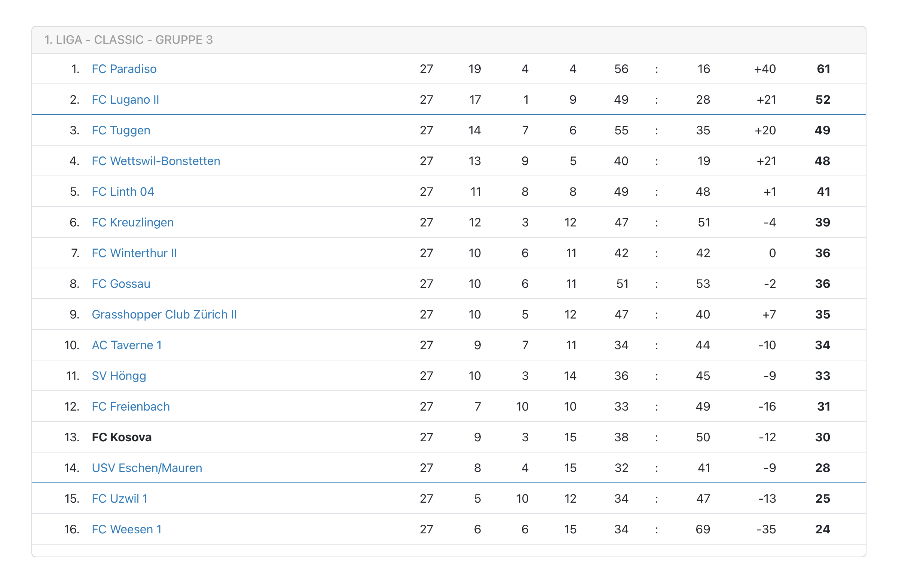Click the FC Winterthur II link
Viewport: 905px width, 588px height.
tap(134, 253)
